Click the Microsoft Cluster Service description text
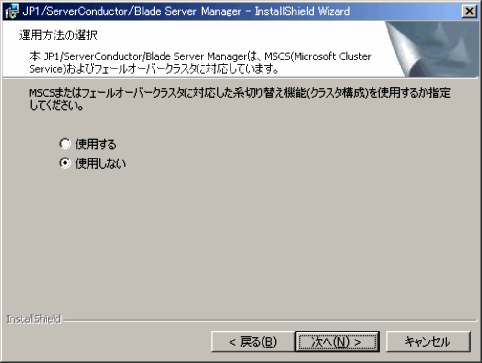Image resolution: width=482 pixels, height=363 pixels. pyautogui.click(x=200, y=62)
